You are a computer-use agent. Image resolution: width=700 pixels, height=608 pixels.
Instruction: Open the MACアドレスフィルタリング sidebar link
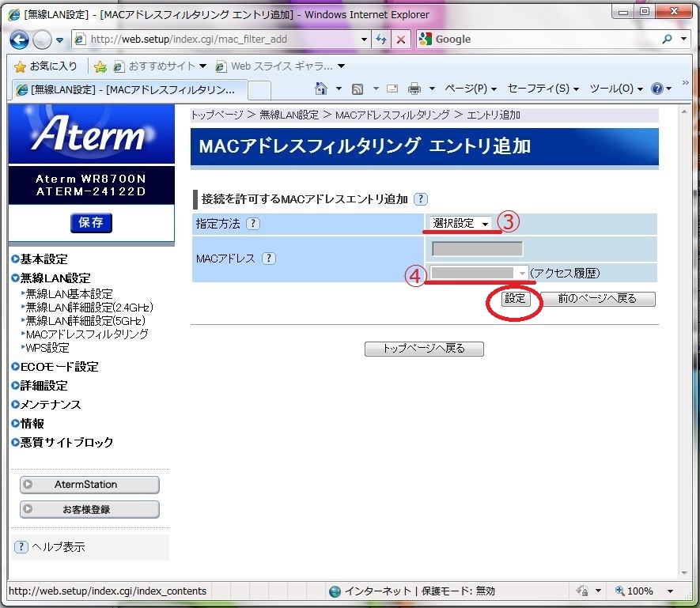(87, 334)
